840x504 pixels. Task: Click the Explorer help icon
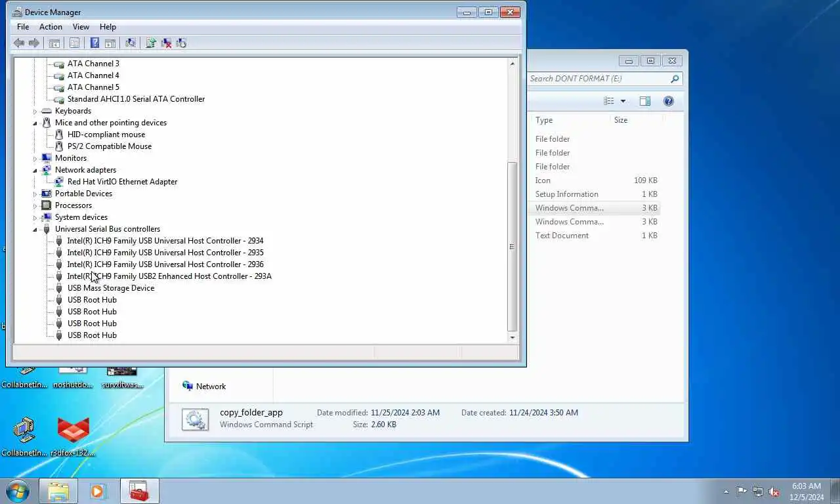tap(668, 101)
